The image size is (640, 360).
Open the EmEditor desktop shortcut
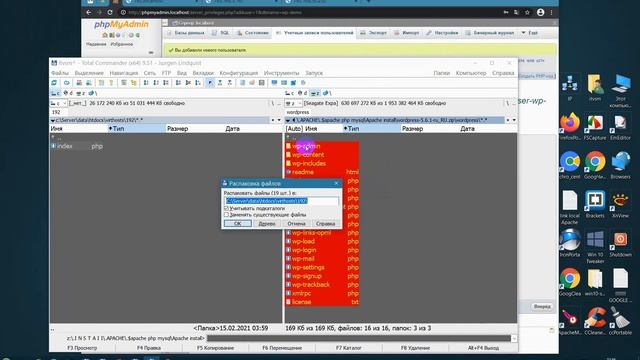620,126
